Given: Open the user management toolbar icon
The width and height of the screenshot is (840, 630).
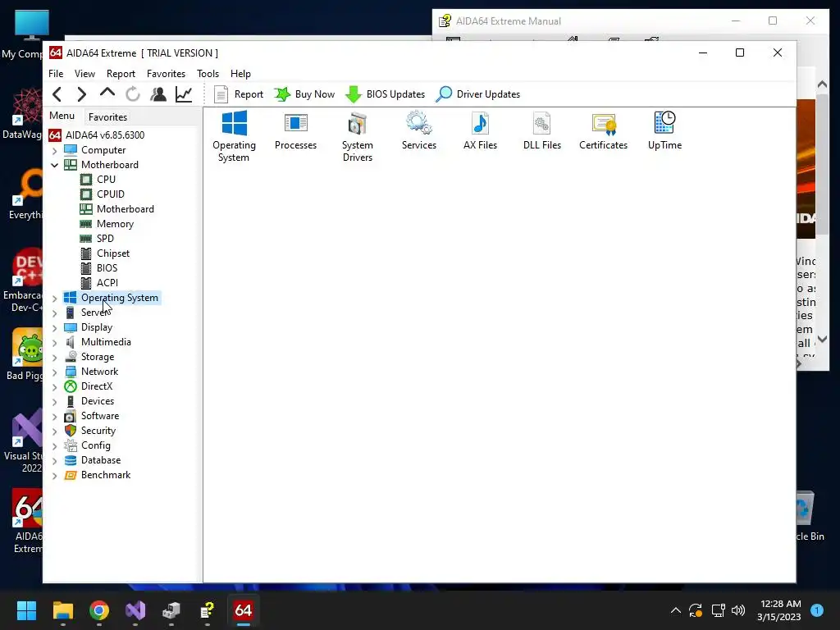Looking at the screenshot, I should point(158,94).
